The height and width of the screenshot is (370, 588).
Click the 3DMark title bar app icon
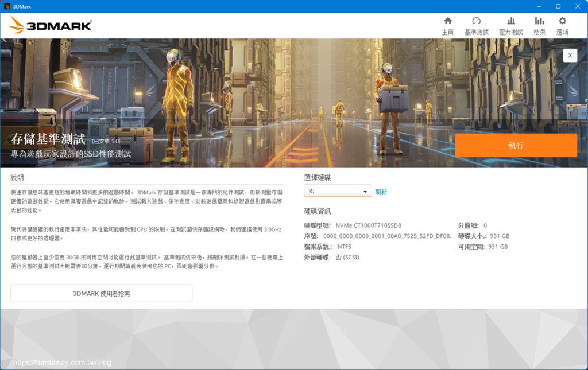pos(7,6)
